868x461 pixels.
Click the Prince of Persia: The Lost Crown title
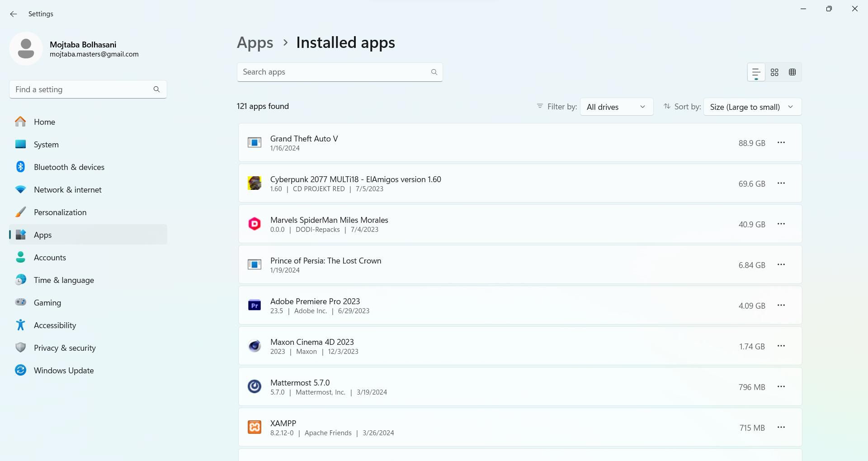pyautogui.click(x=325, y=261)
